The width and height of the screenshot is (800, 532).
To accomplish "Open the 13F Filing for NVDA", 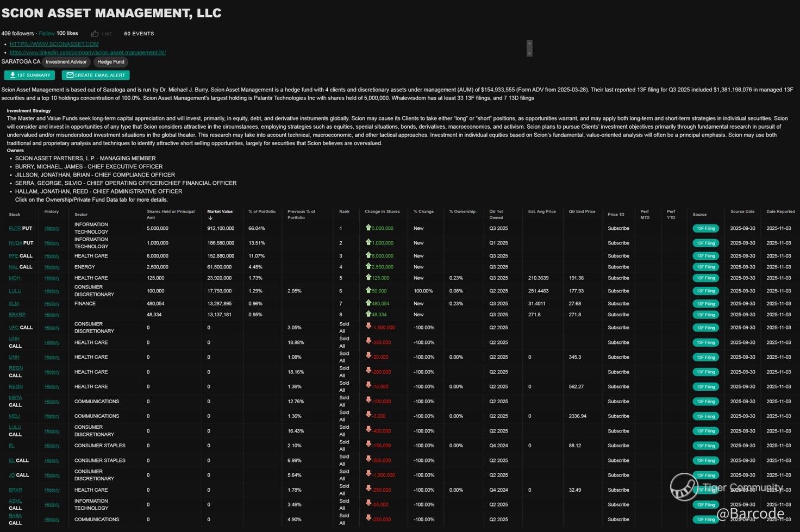I will 705,243.
